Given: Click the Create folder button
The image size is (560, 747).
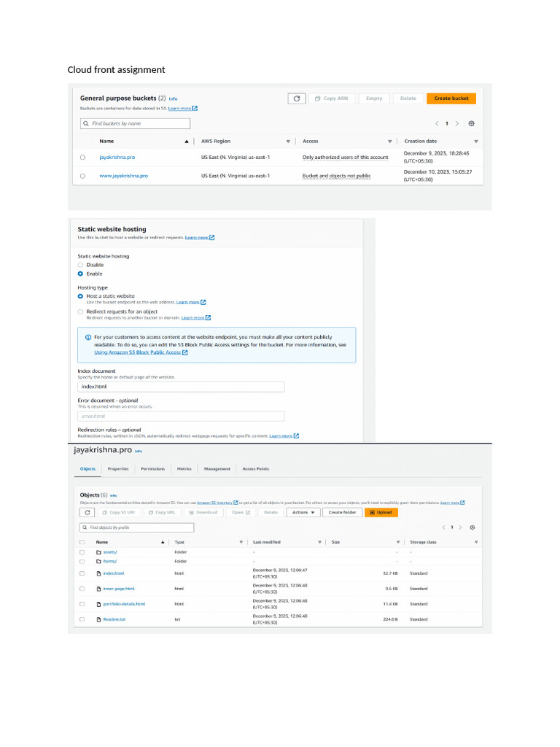Looking at the screenshot, I should [342, 513].
